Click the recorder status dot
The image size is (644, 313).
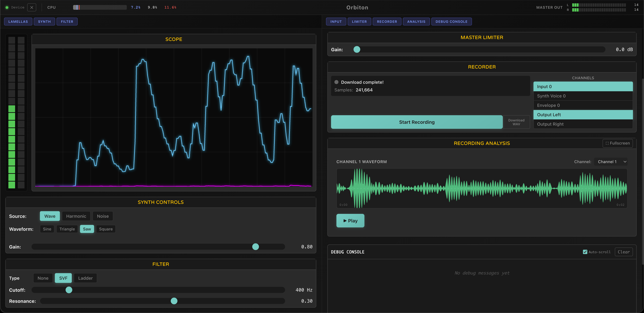point(336,82)
